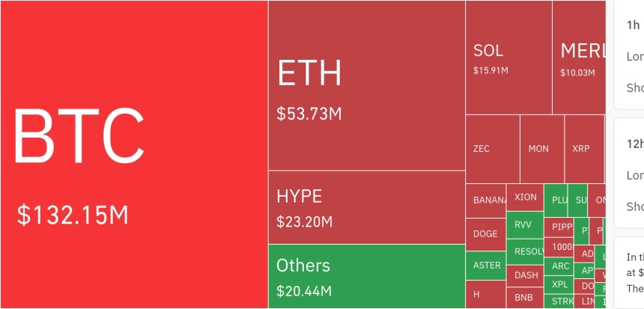Screen dimensions: 644x309
Task: Select the SOL $15.91M tile
Action: pos(508,58)
